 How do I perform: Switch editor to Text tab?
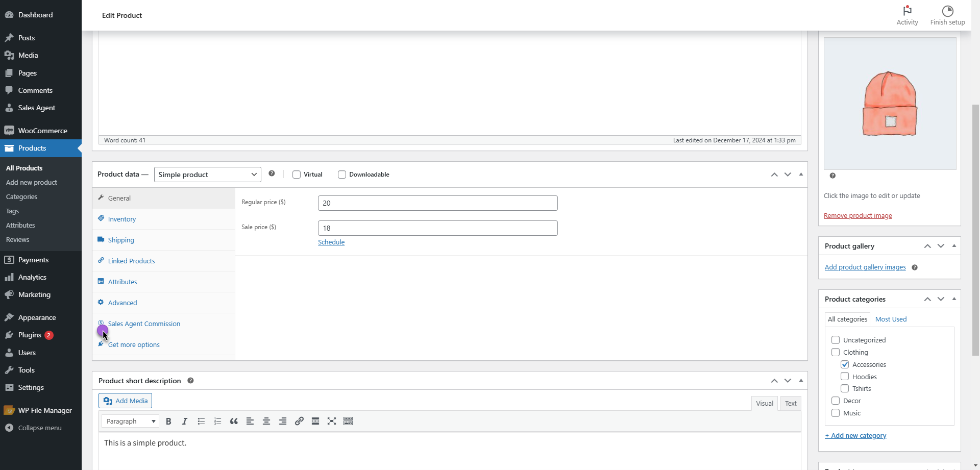point(791,403)
